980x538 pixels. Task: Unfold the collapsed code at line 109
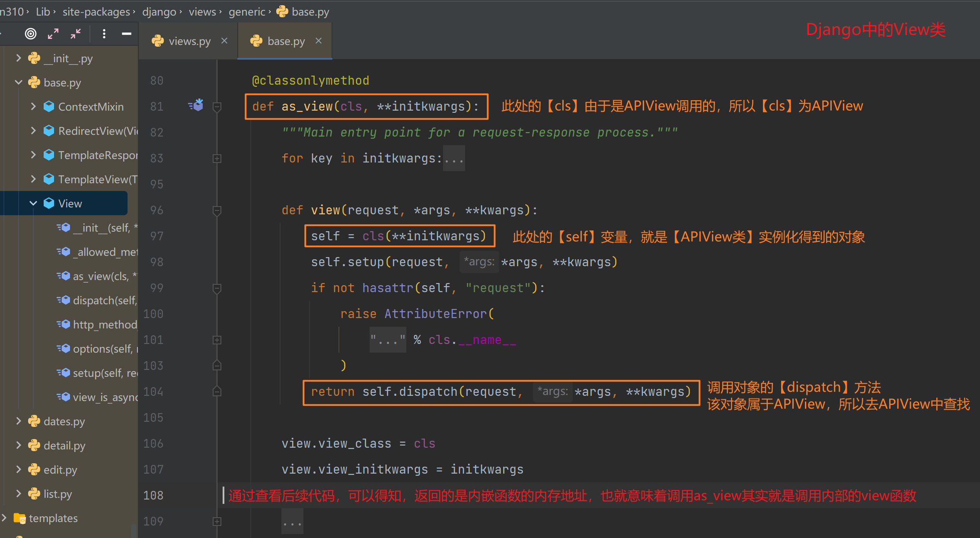click(x=217, y=522)
